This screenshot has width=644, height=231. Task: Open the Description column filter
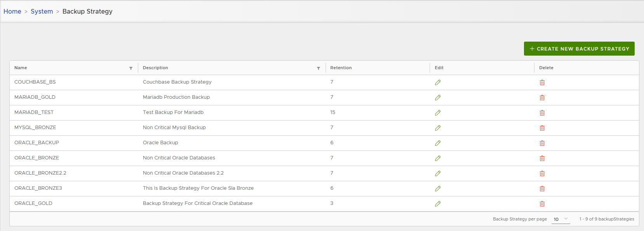[319, 68]
